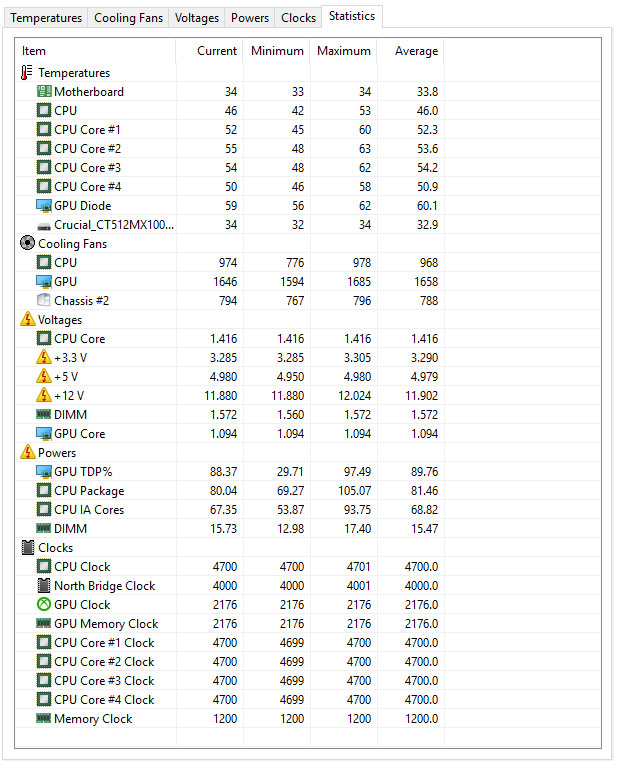This screenshot has height=764, width=617.
Task: Click the green Xbox-style GPU Clock icon
Action: pos(44,605)
